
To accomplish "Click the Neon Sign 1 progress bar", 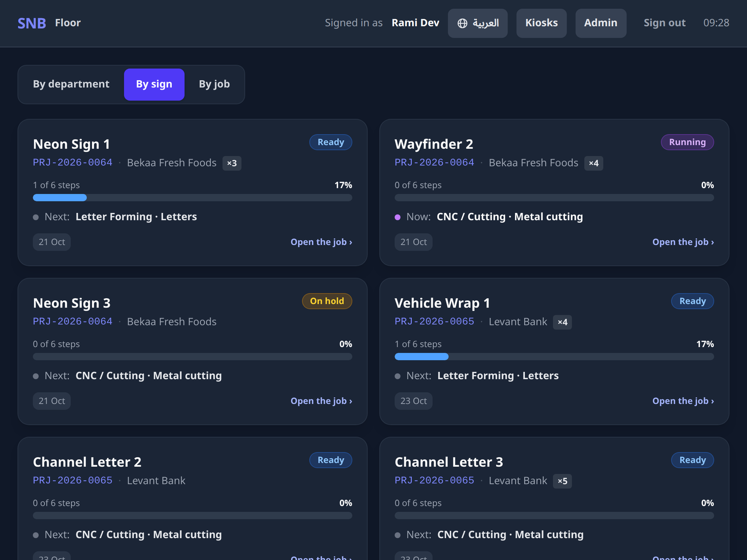I will tap(192, 197).
